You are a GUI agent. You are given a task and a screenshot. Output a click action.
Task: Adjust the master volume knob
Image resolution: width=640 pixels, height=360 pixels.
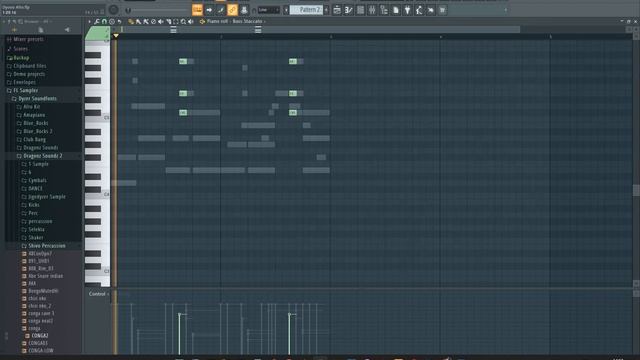coord(114,10)
